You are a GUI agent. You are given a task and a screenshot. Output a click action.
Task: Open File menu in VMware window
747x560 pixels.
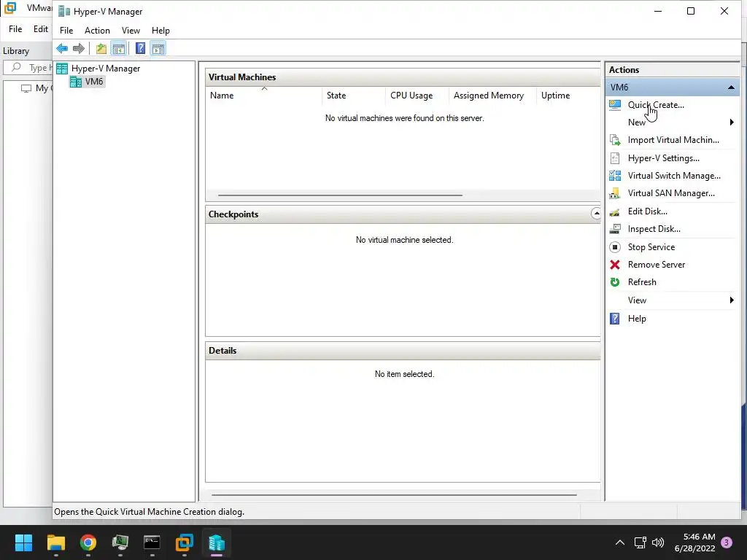(15, 29)
